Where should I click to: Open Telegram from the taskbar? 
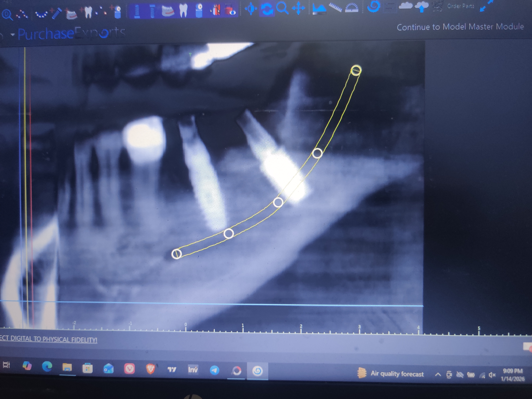pos(214,370)
